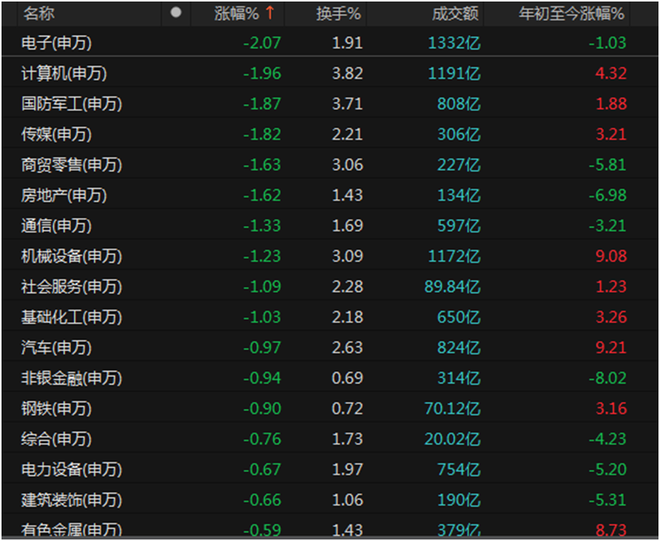
Task: Click the 0.69 turnover rate value
Action: tap(347, 378)
